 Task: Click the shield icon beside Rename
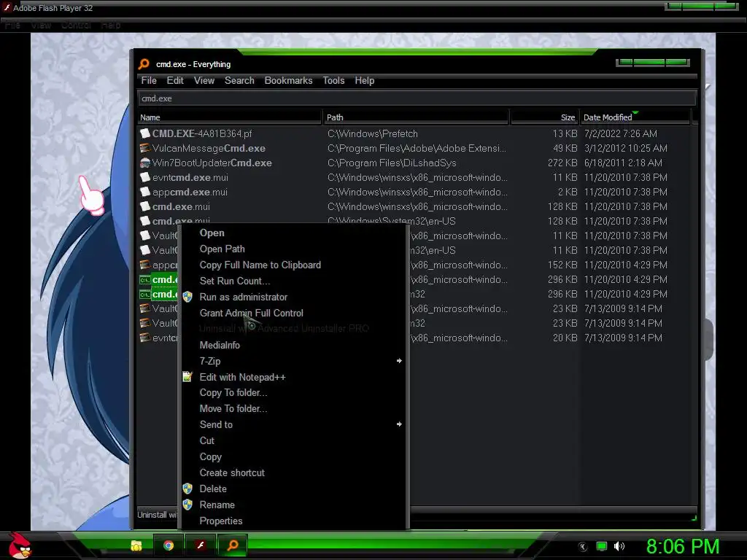(187, 505)
